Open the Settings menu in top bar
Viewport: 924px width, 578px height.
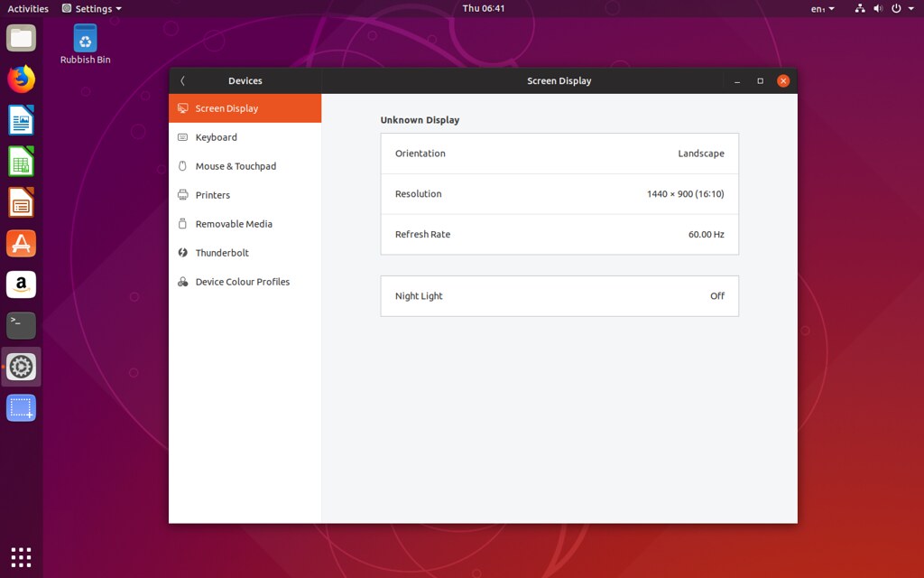click(90, 8)
